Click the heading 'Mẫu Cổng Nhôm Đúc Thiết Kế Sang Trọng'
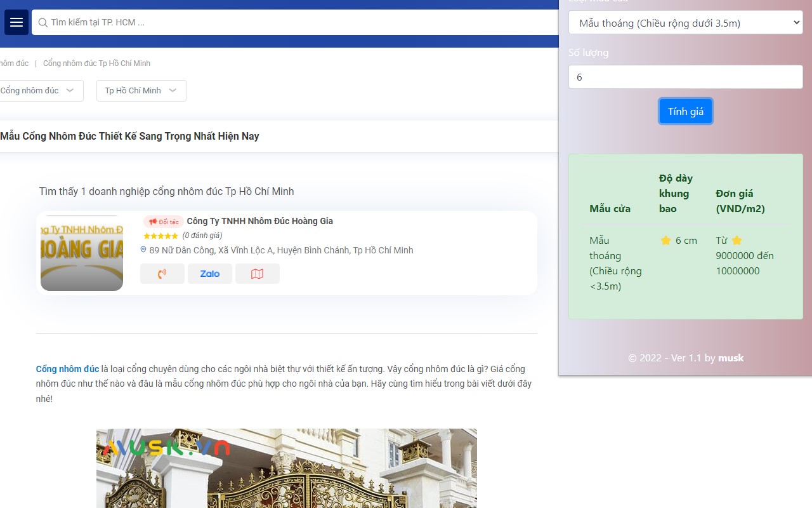Screen dimensions: 812x508 (129, 136)
